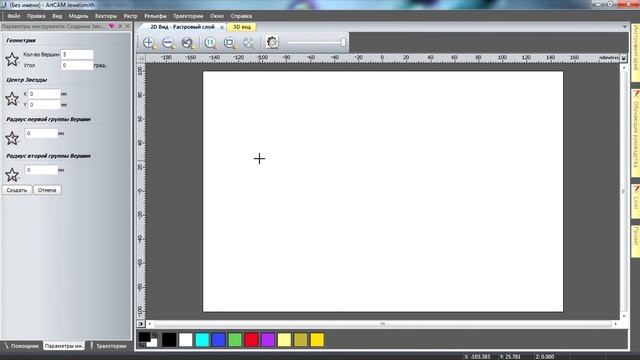The width and height of the screenshot is (640, 360).
Task: Open the Справка menu
Action: tap(241, 16)
